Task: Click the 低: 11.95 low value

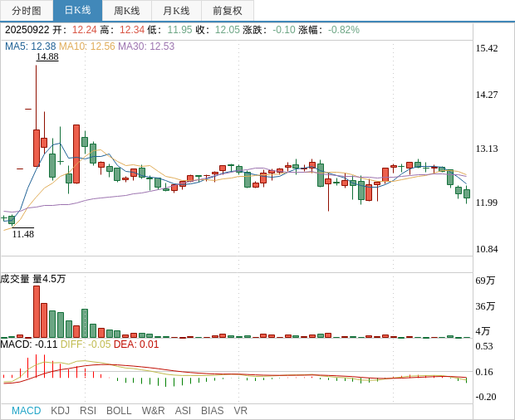Action: 169,30
